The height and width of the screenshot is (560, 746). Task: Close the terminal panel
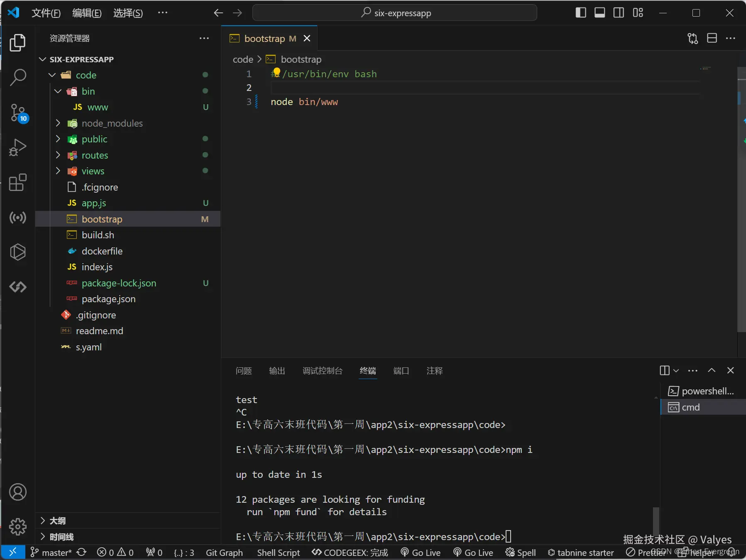[x=731, y=370]
